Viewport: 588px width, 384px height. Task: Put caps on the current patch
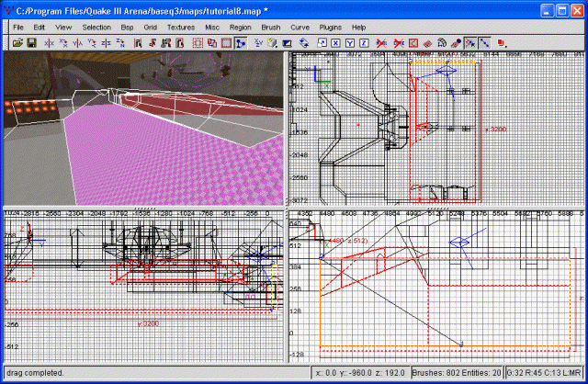pos(456,43)
